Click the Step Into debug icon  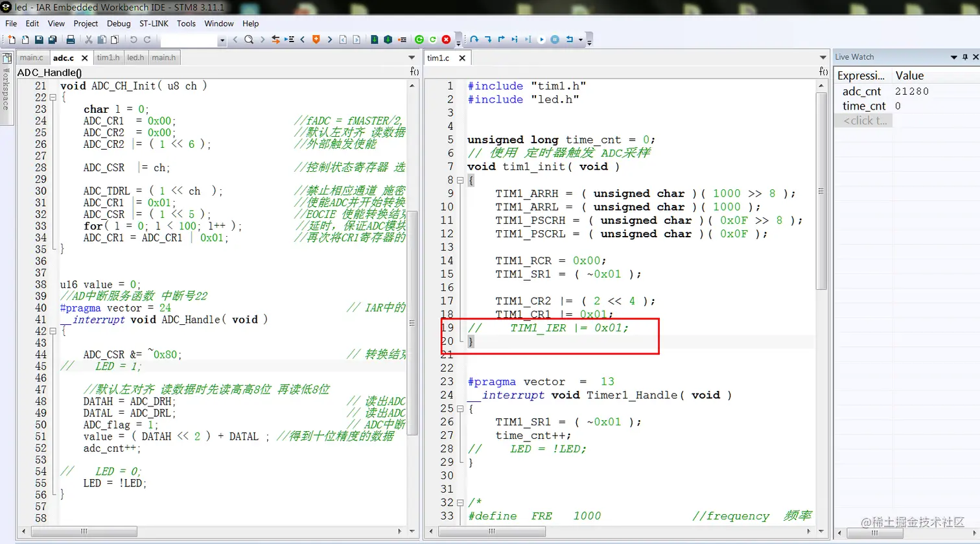click(488, 40)
